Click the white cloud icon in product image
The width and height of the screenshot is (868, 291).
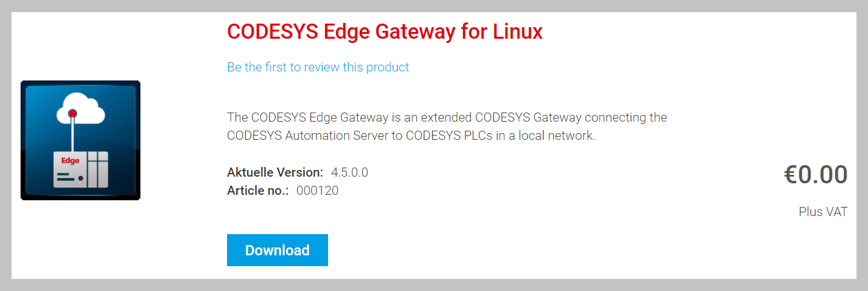81,108
